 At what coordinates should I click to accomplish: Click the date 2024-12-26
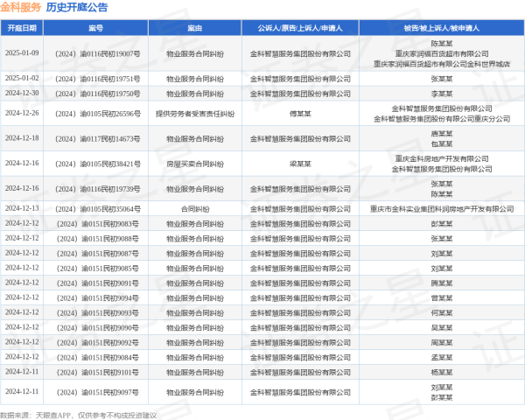(22, 113)
